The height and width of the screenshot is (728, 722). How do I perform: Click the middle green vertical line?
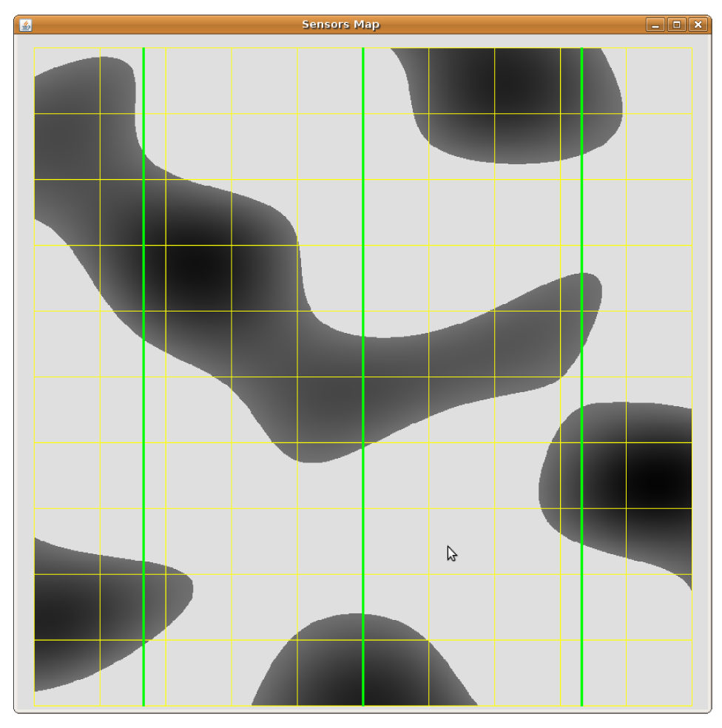(x=363, y=518)
